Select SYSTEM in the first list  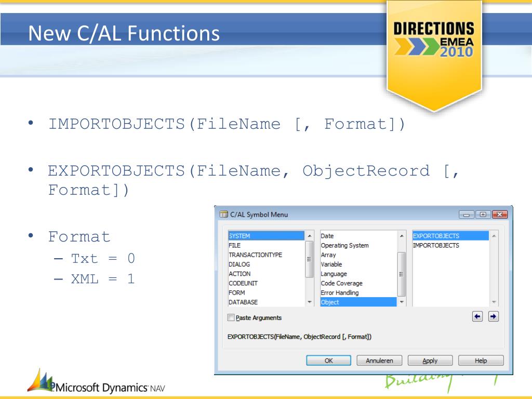pyautogui.click(x=266, y=236)
